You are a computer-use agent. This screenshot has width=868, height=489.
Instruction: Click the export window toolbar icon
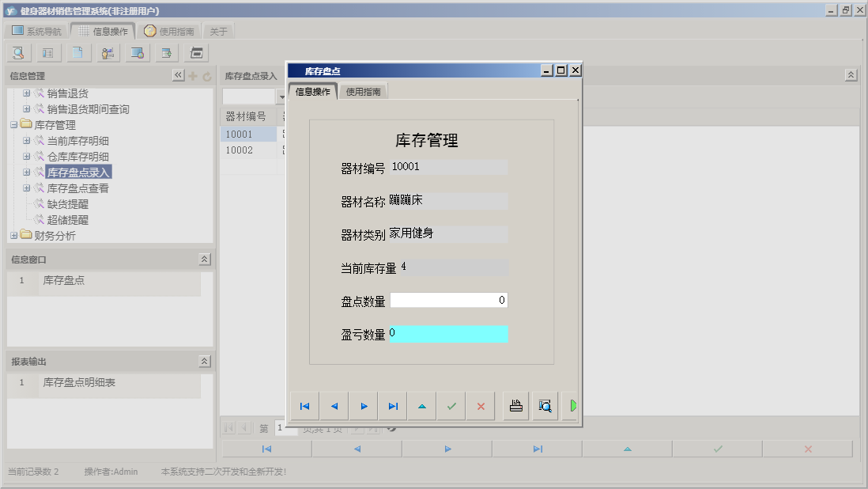(164, 52)
